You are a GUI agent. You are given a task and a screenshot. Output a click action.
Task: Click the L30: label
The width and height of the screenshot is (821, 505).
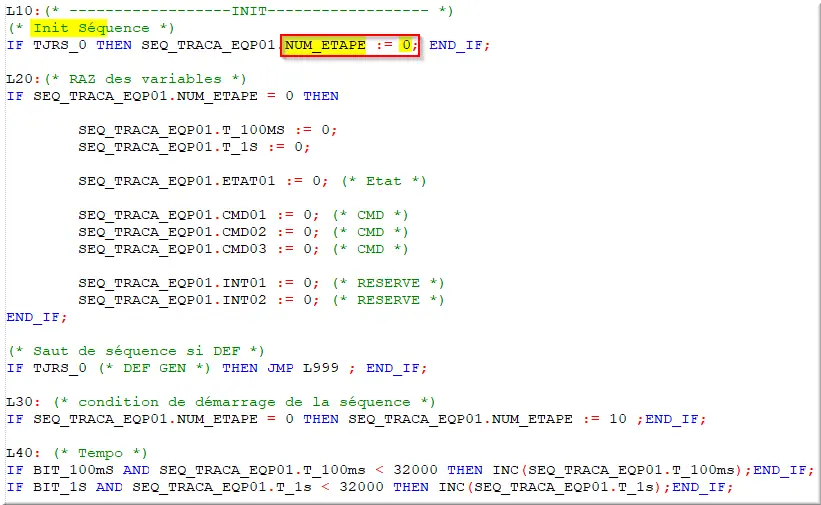[x=23, y=402]
